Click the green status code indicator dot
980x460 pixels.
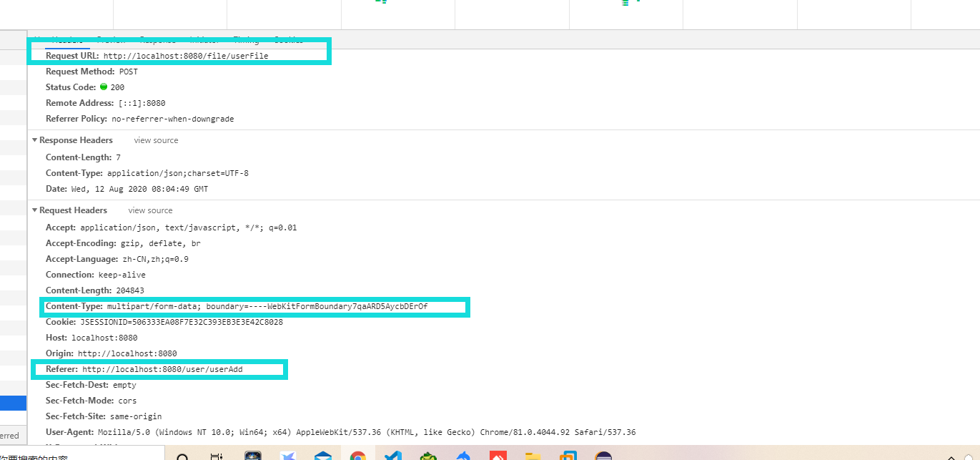coord(104,87)
